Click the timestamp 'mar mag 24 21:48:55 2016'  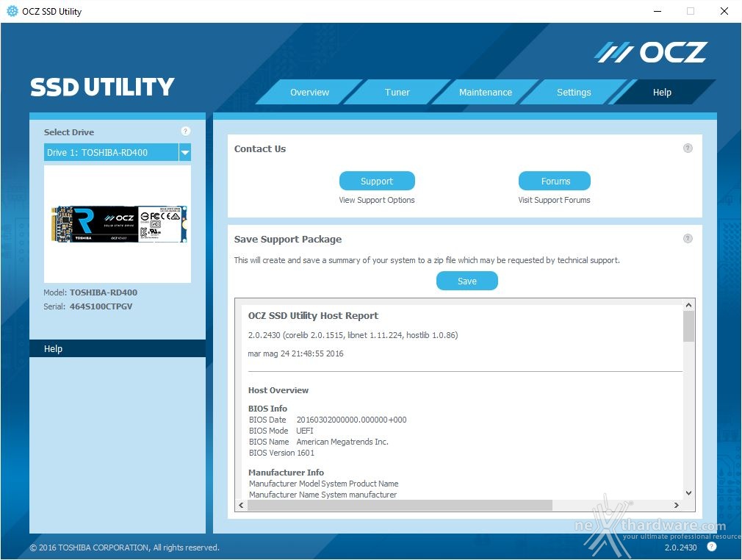(x=296, y=353)
